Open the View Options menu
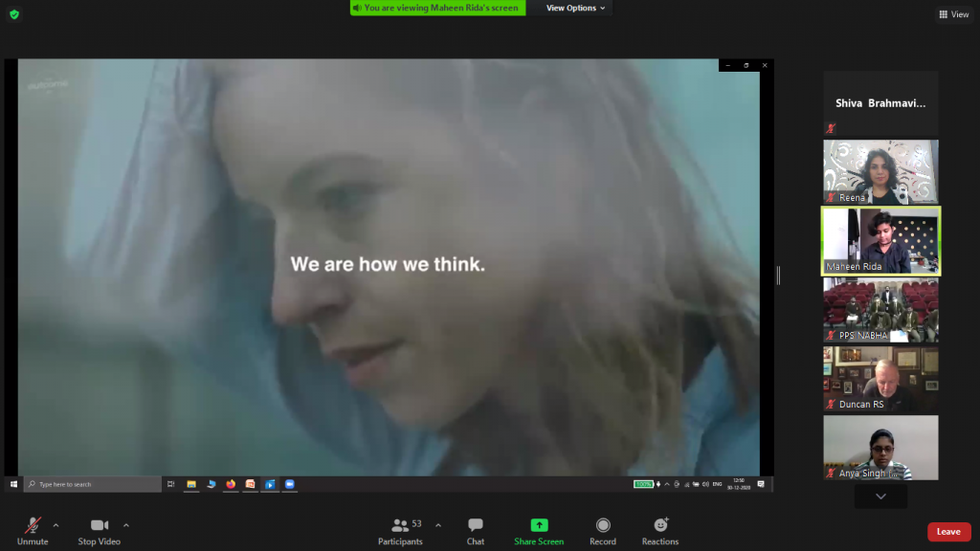 tap(576, 8)
